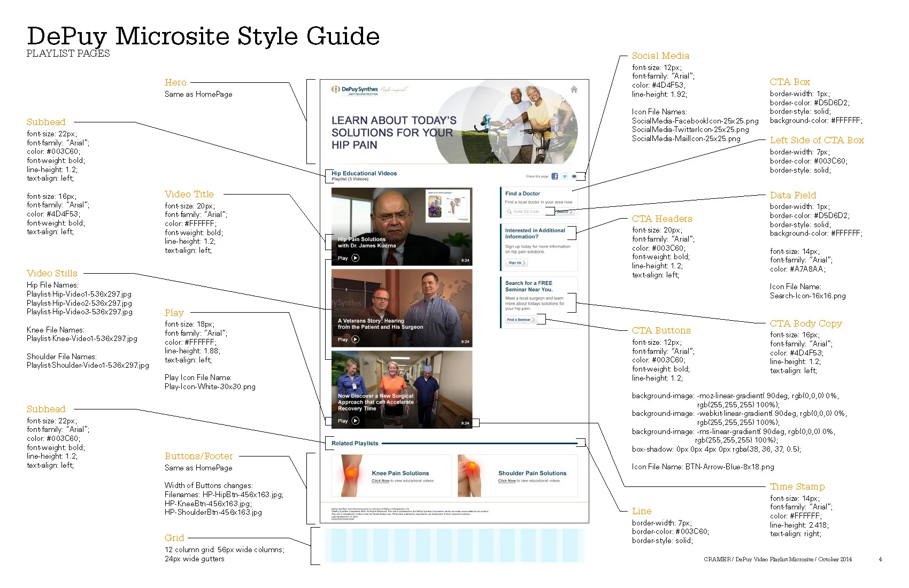Click the 'Interested in Additional Information?' header
Image resolution: width=909 pixels, height=588 pixels.
click(x=535, y=234)
